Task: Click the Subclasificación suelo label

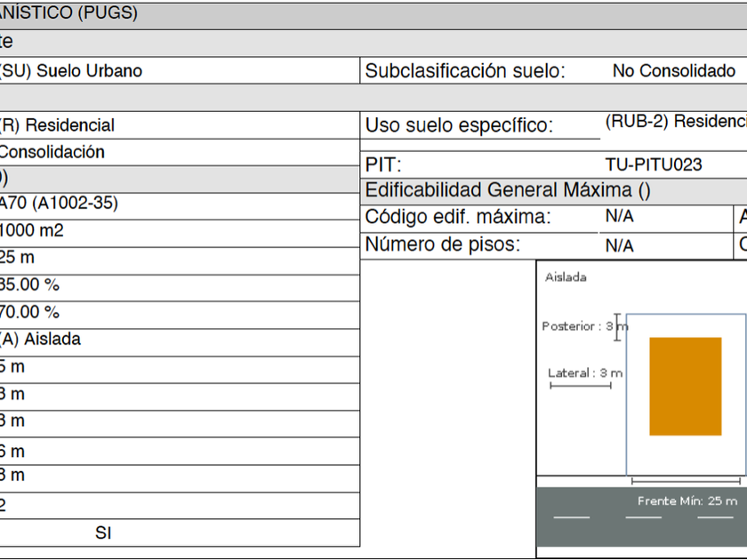Action: click(465, 71)
